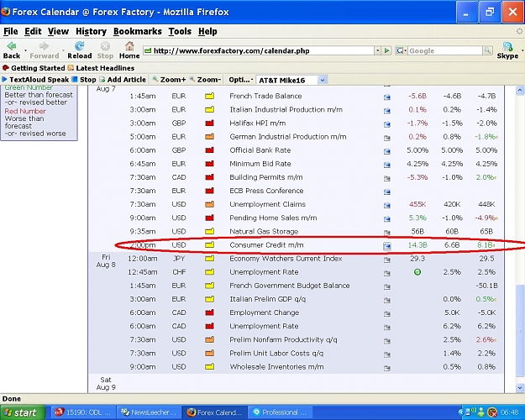Open detail icon for Wholesale Inventories m/m

click(387, 368)
